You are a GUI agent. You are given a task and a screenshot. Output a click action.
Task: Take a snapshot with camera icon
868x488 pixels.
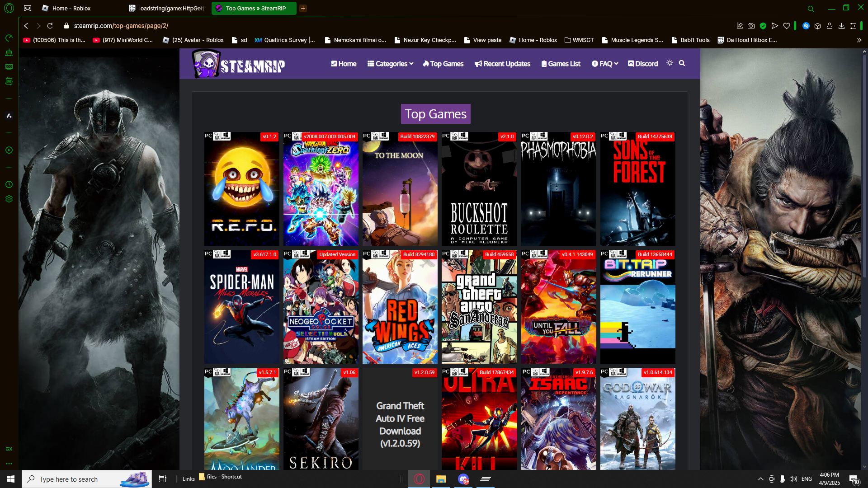(x=751, y=26)
